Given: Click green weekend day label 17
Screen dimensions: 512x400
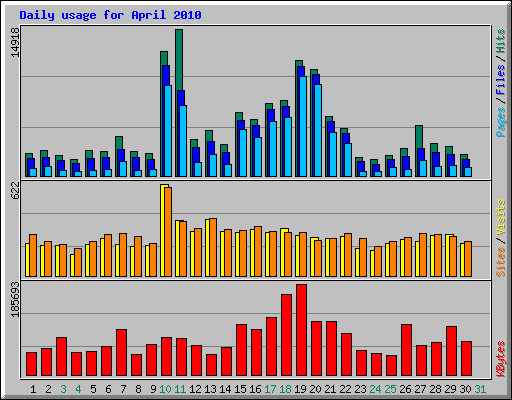Looking at the screenshot, I should (x=270, y=389).
